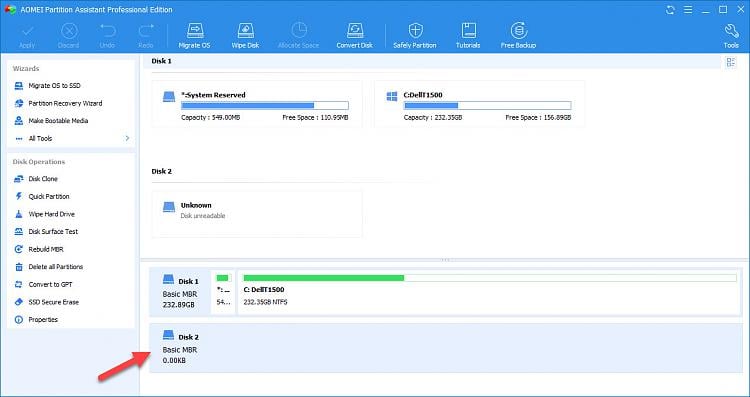Select Disk 2 0.00KB entry
Viewport: 750px width, 397px height.
coord(446,348)
